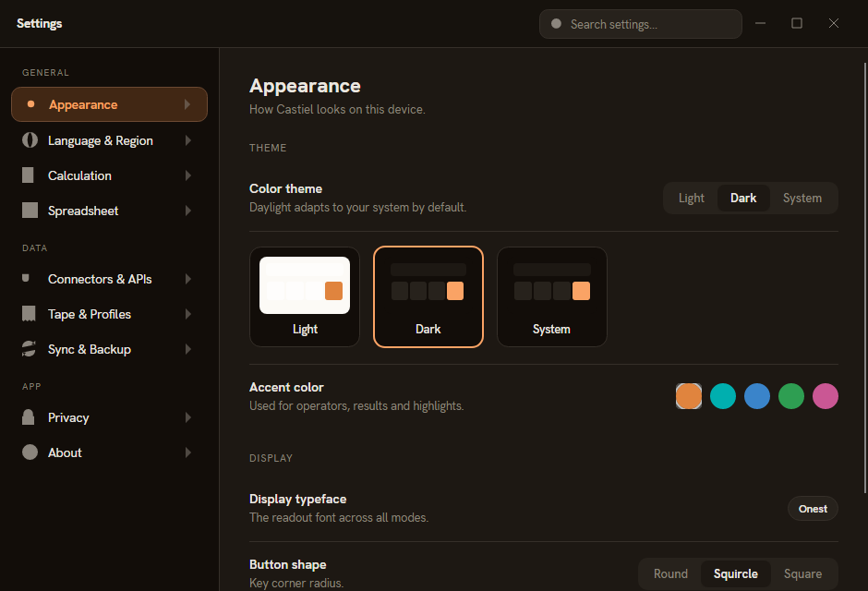Click the Privacy lock icon
The width and height of the screenshot is (868, 591).
(29, 417)
